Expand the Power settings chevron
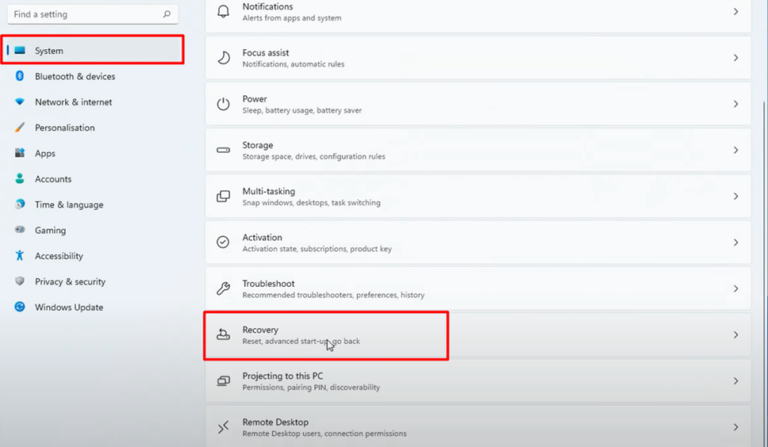 tap(736, 104)
